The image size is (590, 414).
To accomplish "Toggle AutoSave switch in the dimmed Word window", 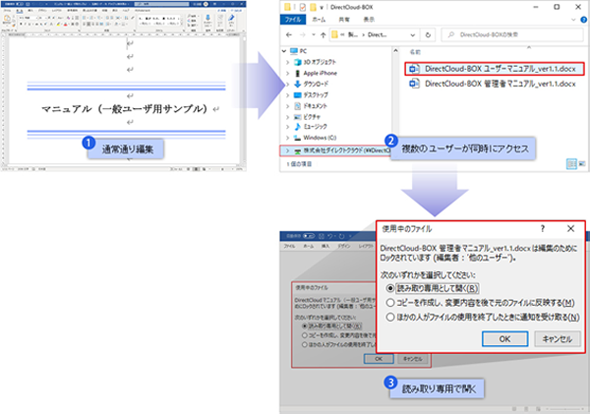I will click(x=309, y=236).
